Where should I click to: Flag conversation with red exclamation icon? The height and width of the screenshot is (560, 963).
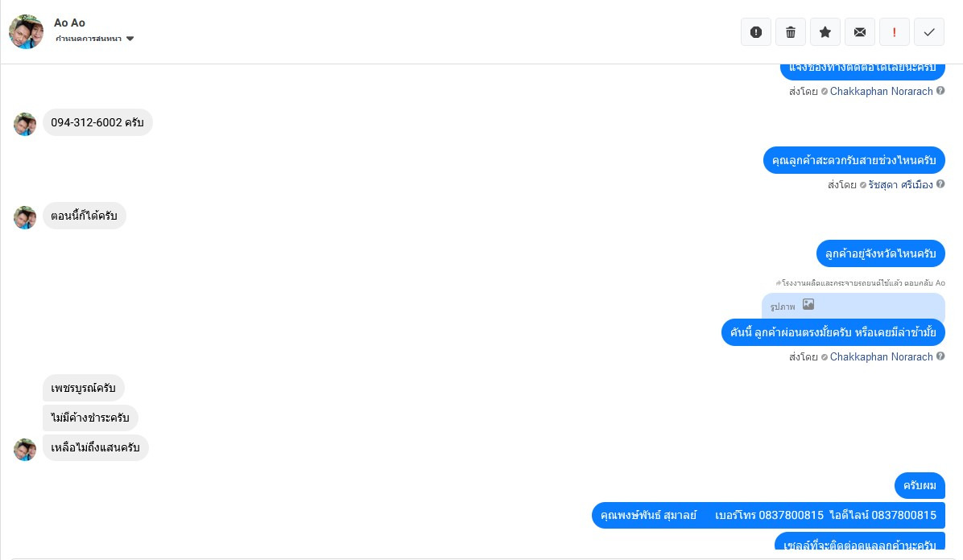895,32
